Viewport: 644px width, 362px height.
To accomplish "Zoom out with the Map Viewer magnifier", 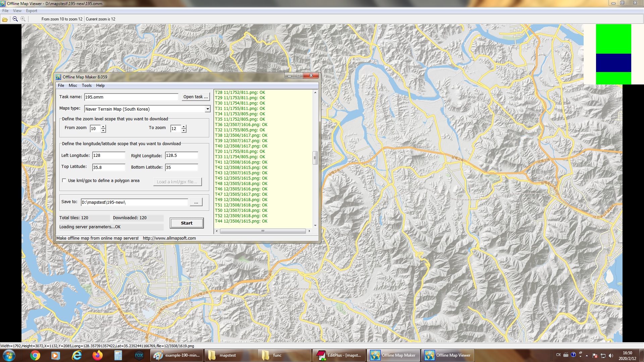I will click(x=15, y=19).
